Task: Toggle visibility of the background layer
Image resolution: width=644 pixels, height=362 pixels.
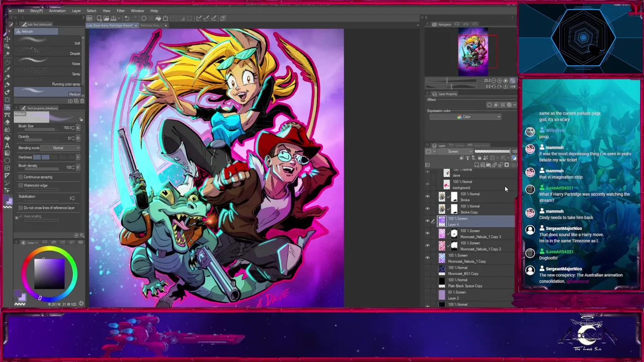Action: coord(428,185)
